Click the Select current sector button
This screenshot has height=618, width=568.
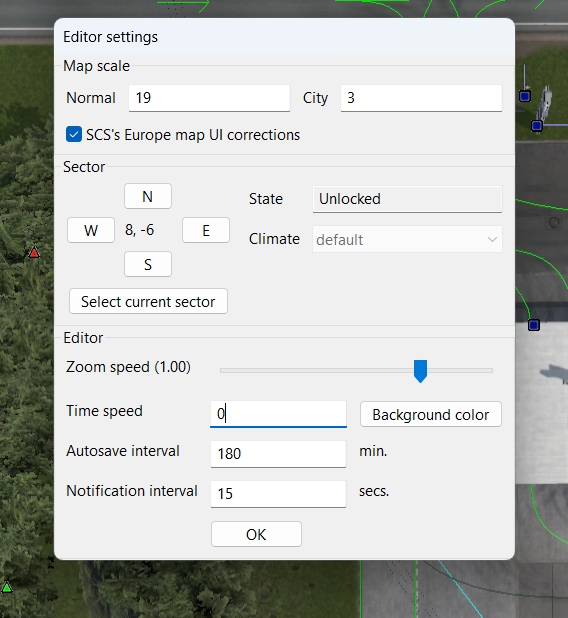[x=148, y=302]
